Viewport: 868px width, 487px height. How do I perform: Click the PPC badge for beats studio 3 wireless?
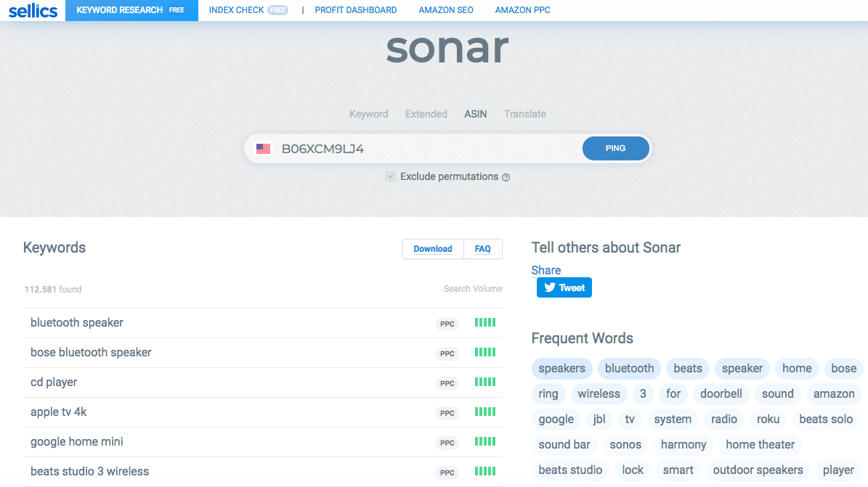pos(447,472)
